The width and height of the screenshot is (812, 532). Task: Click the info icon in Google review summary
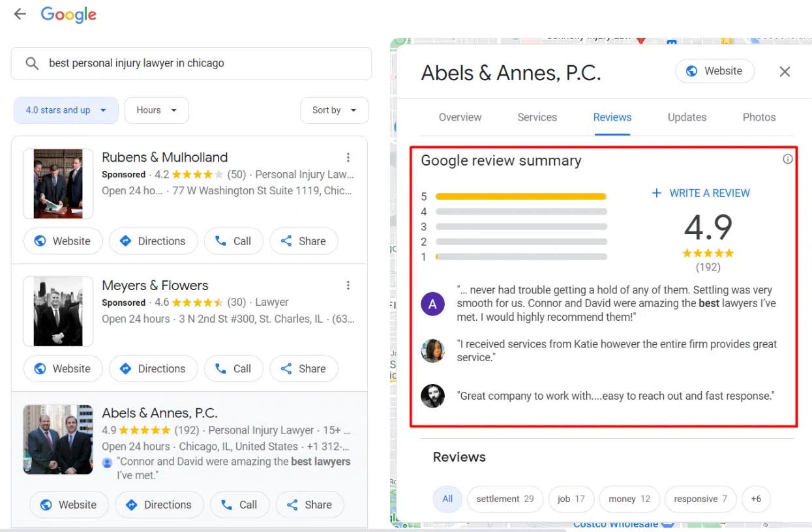point(788,159)
